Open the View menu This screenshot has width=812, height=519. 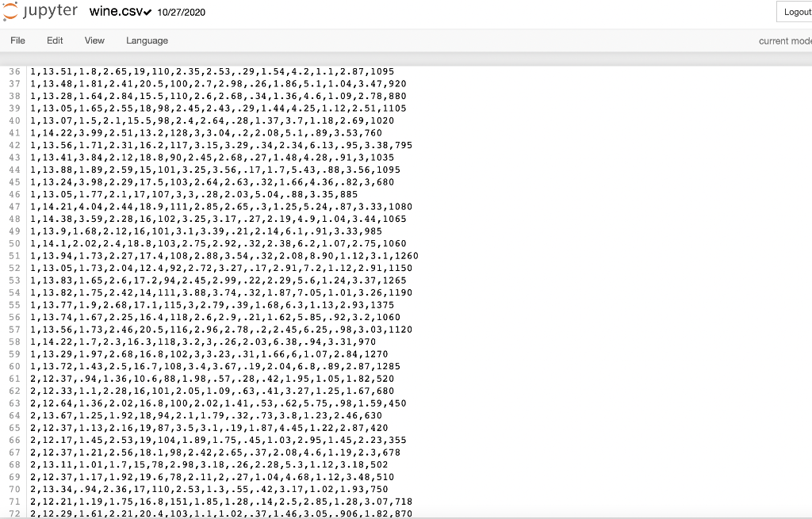pyautogui.click(x=95, y=40)
